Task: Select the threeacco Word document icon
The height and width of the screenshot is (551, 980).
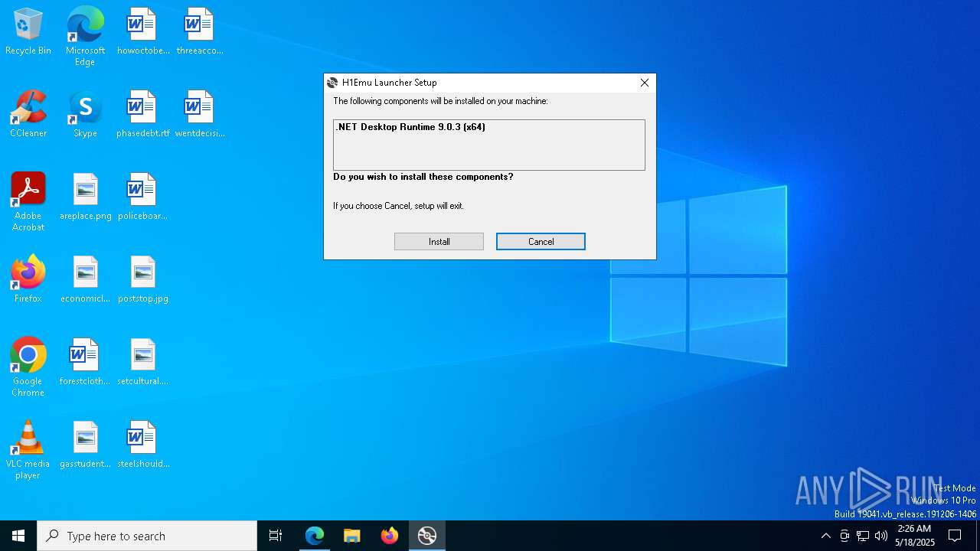Action: pyautogui.click(x=199, y=32)
